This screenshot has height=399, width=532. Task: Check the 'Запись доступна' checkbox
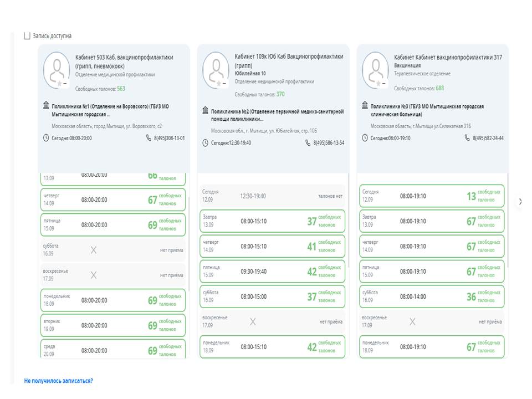pyautogui.click(x=27, y=36)
